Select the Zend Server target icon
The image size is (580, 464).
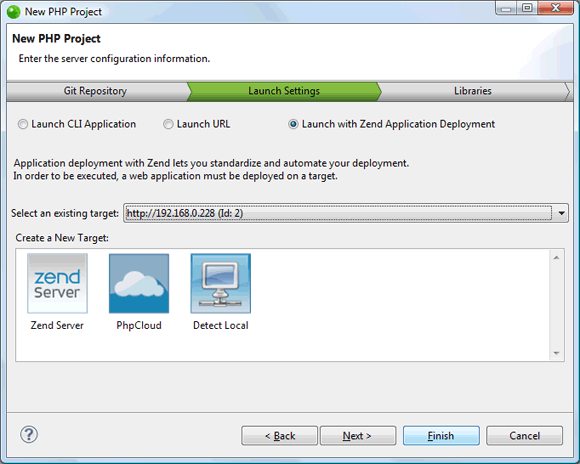click(57, 283)
